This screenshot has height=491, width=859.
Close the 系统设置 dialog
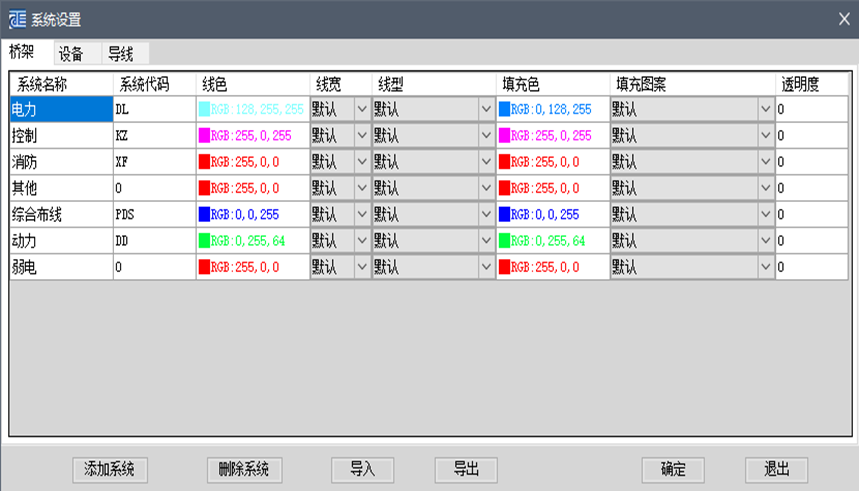click(x=844, y=19)
